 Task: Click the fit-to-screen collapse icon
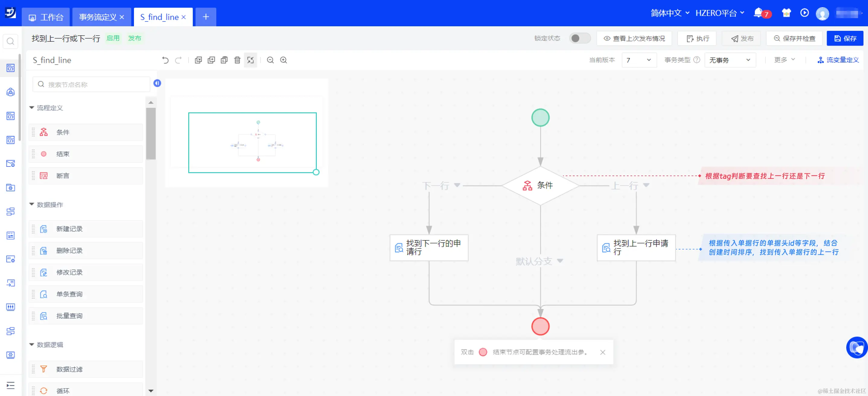(250, 60)
